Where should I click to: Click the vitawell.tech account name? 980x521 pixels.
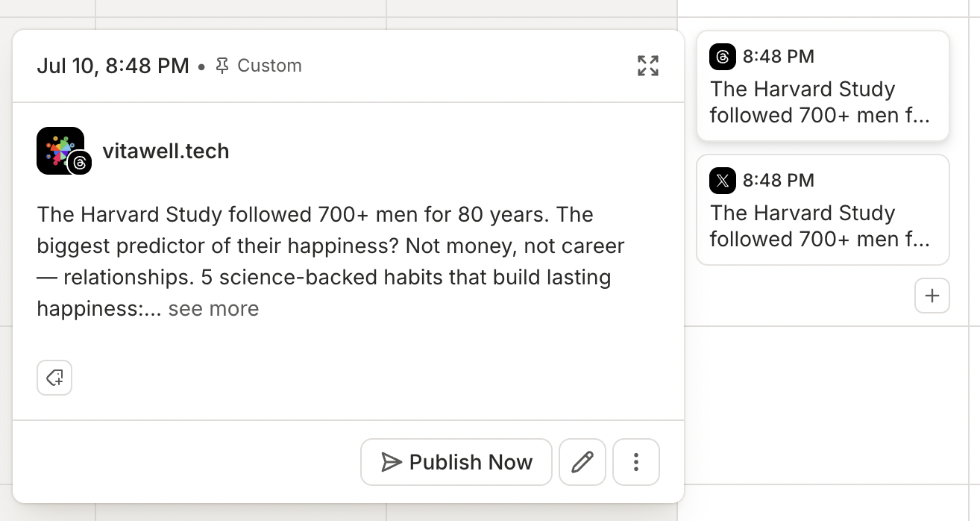tap(166, 152)
